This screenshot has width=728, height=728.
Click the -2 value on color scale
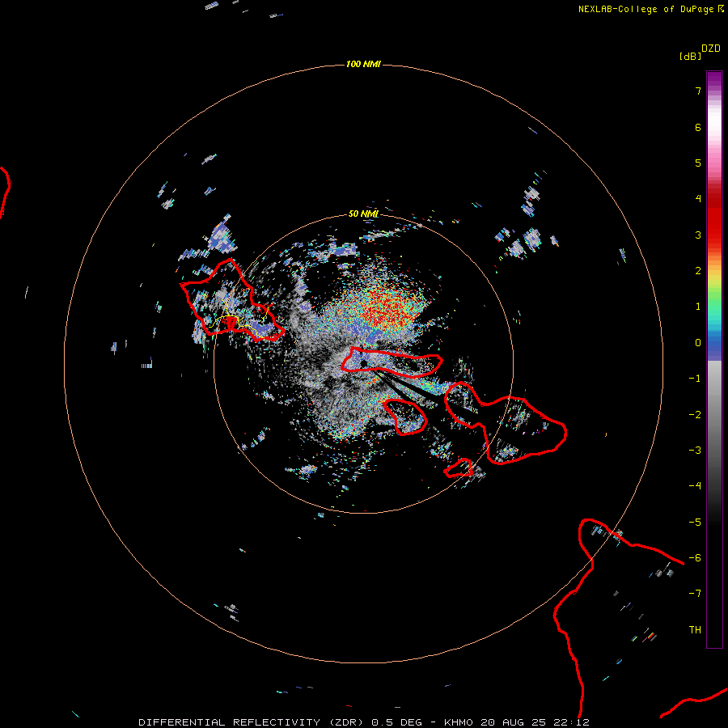click(695, 415)
